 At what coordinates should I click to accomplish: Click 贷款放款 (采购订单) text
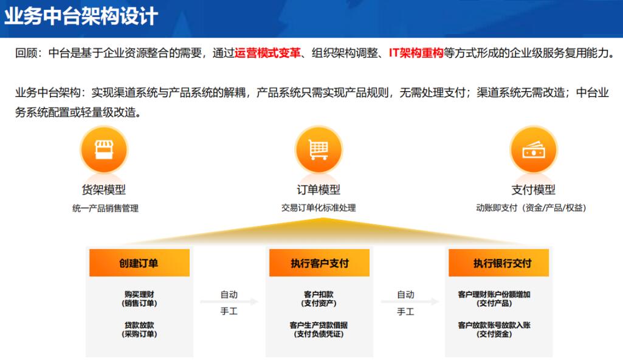coord(139,329)
